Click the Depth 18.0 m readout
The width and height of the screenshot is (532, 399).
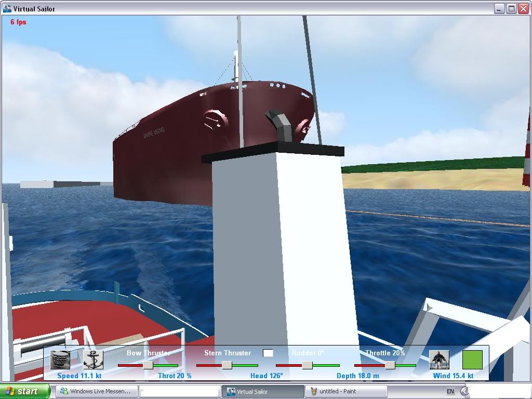pyautogui.click(x=357, y=376)
